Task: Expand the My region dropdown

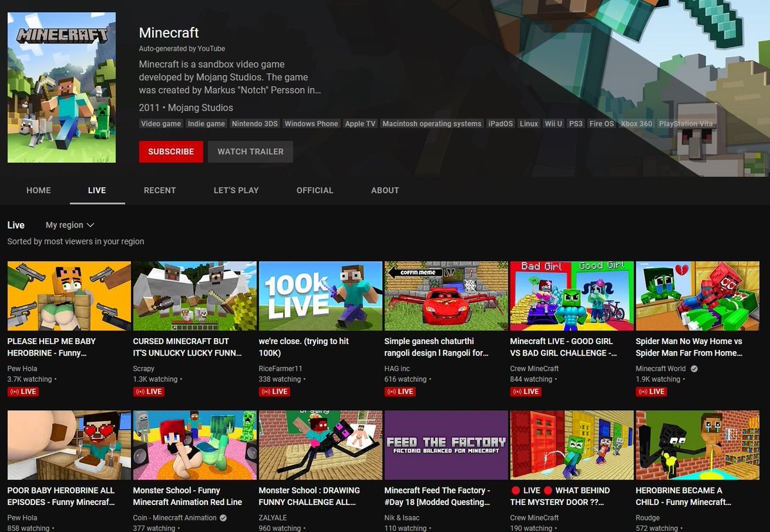Action: [70, 225]
